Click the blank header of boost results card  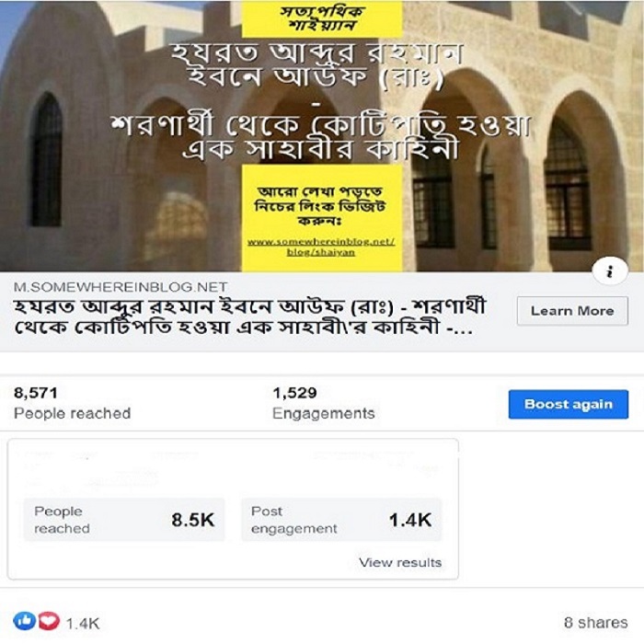[x=233, y=468]
